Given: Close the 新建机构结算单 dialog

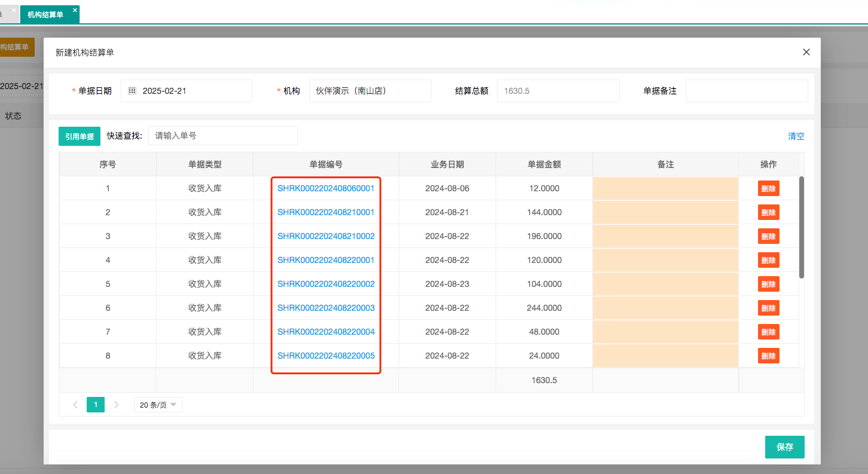Looking at the screenshot, I should pos(806,52).
